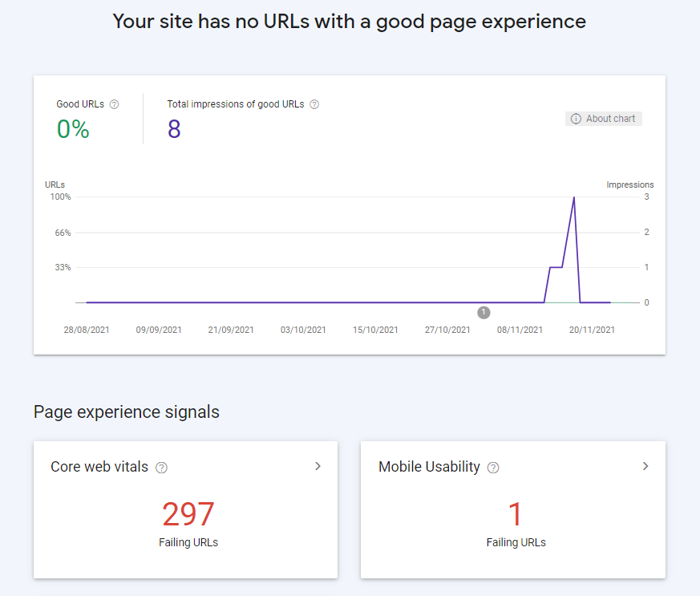Click the 09/09/2021 date label

pyautogui.click(x=159, y=330)
